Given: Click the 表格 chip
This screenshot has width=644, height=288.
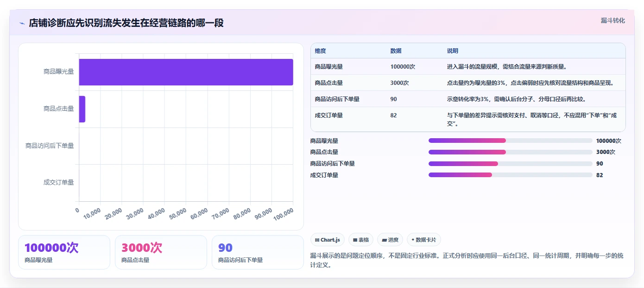Looking at the screenshot, I should 361,240.
